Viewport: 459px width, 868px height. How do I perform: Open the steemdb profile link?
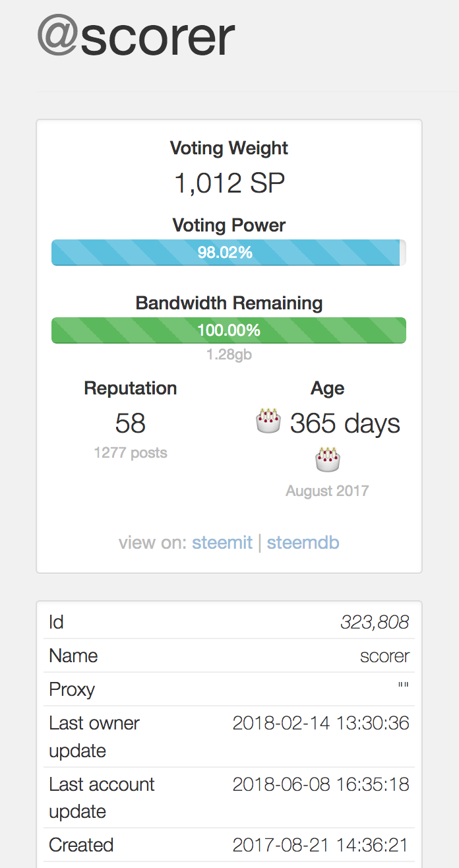(303, 543)
